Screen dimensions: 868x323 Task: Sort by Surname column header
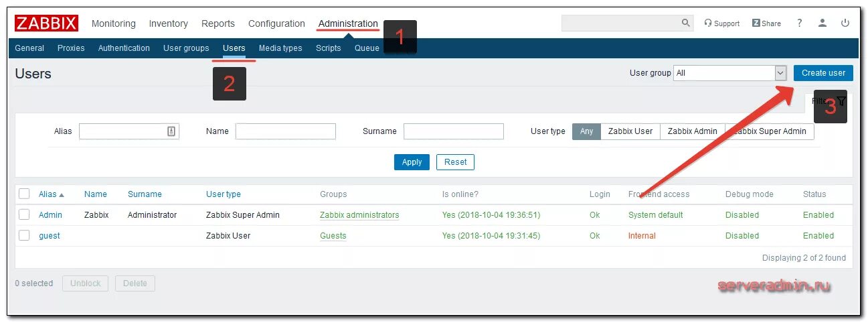[x=145, y=194]
